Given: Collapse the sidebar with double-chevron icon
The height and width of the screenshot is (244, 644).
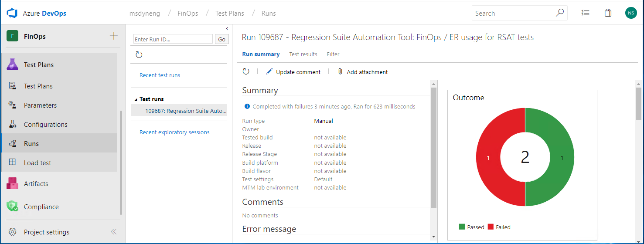Looking at the screenshot, I should click(x=113, y=232).
